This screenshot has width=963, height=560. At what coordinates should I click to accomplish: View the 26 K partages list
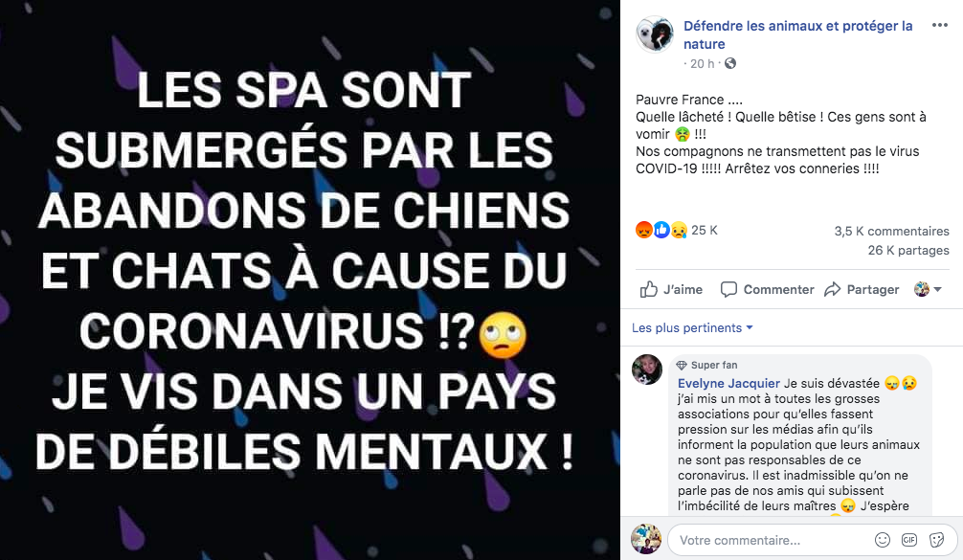908,251
